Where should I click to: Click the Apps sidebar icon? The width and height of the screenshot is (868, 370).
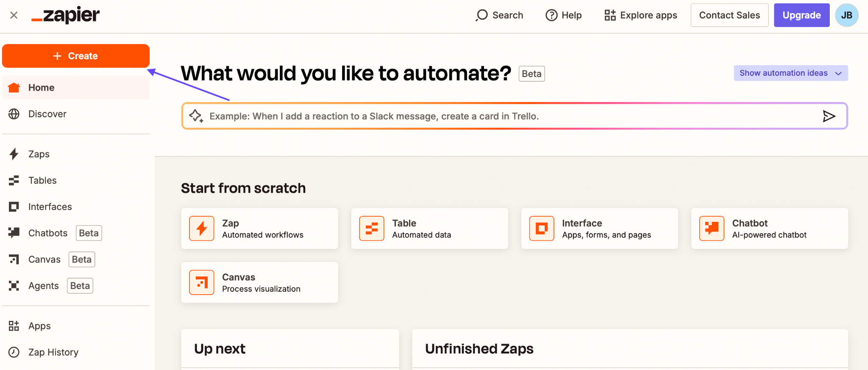[x=14, y=326]
